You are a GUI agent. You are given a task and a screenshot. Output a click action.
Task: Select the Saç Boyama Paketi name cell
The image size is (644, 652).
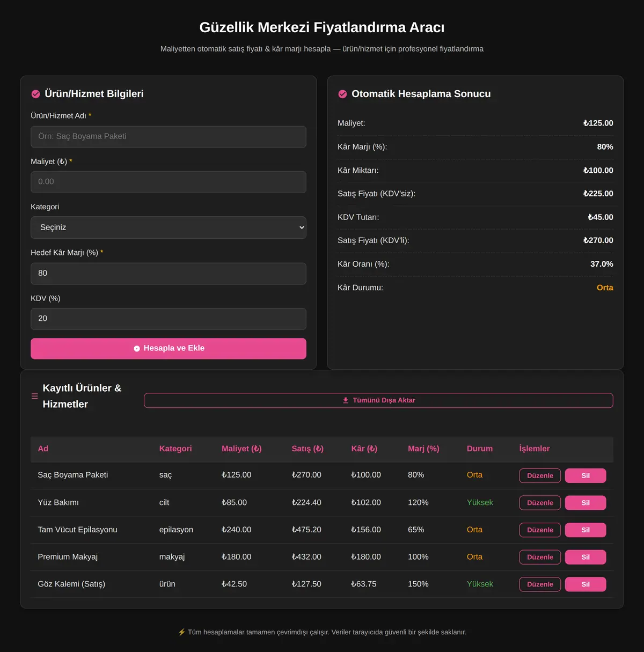coord(73,475)
